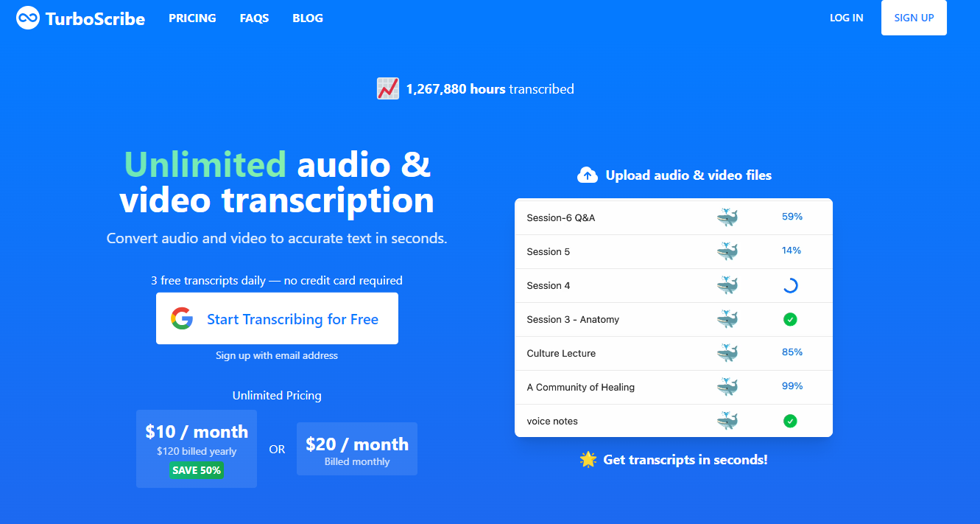Click the Google G logo icon
Viewport: 980px width, 524px height.
(x=182, y=318)
